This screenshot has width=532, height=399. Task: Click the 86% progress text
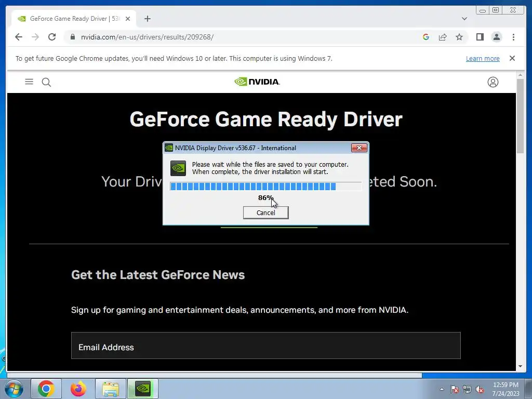pyautogui.click(x=265, y=198)
